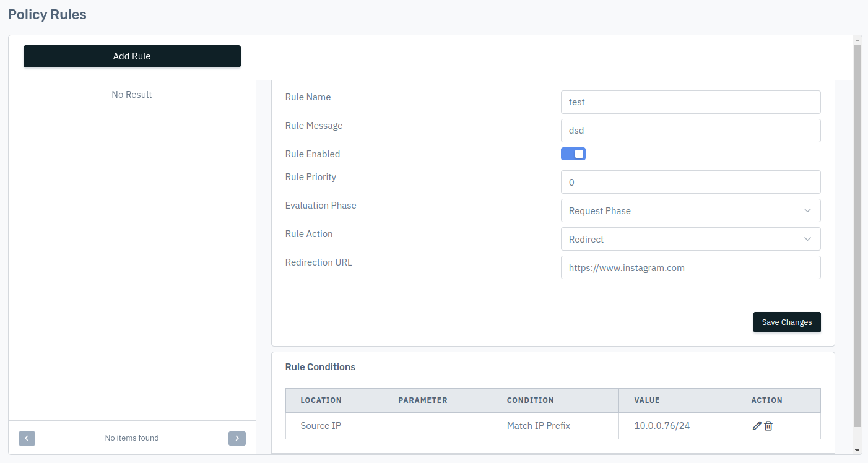Edit the Source IP condition with pencil icon
This screenshot has height=463, width=868.
tap(757, 426)
